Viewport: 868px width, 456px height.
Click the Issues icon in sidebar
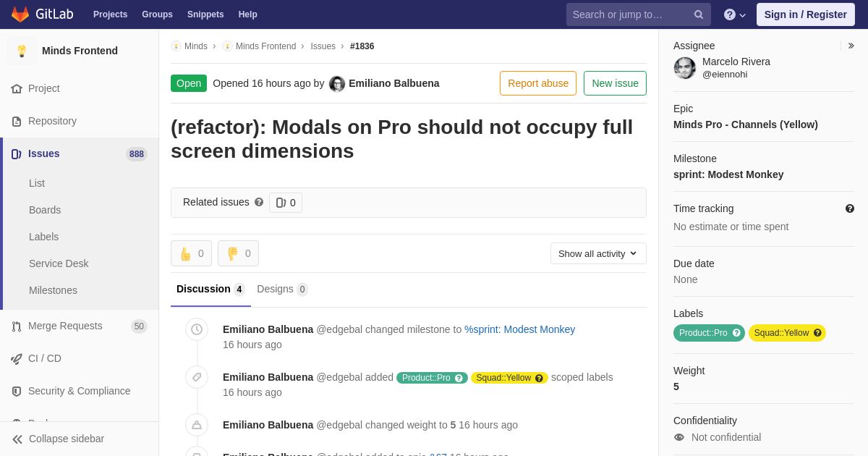pos(17,153)
